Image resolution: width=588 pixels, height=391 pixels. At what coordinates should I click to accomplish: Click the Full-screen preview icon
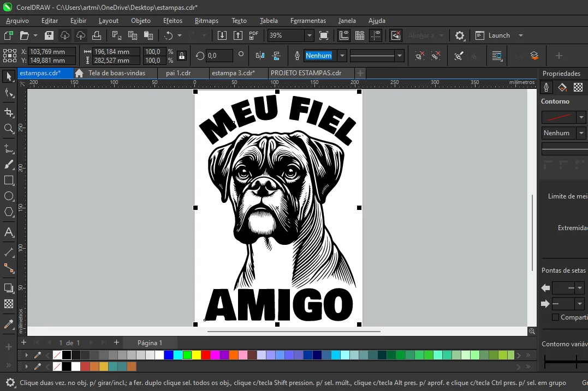[x=323, y=35]
